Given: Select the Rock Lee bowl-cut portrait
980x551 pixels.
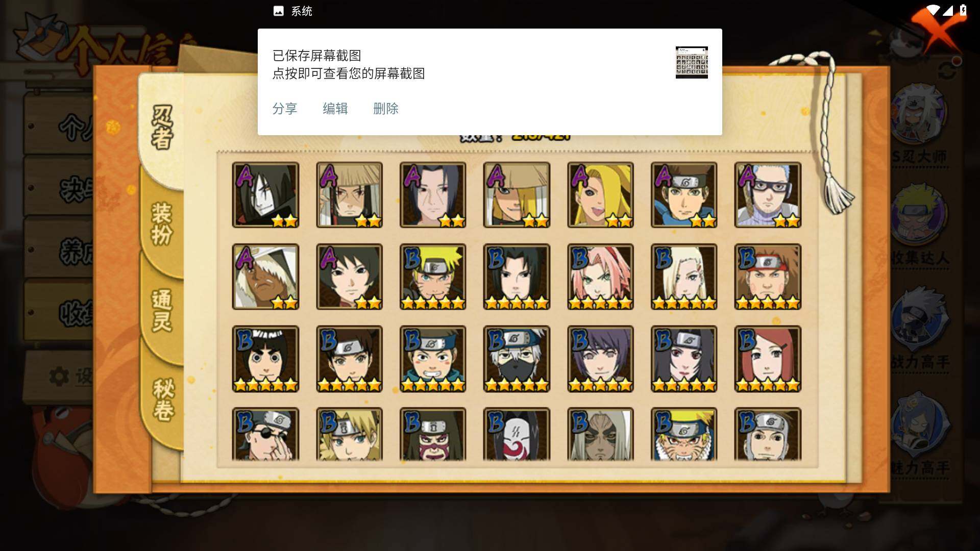Looking at the screenshot, I should [x=265, y=359].
